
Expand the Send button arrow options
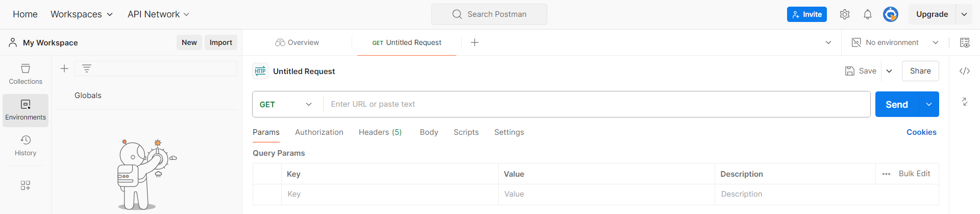929,104
